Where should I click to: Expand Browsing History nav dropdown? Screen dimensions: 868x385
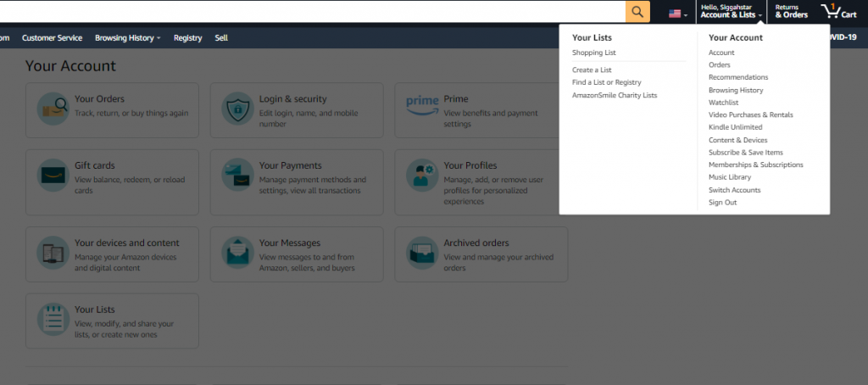click(128, 37)
